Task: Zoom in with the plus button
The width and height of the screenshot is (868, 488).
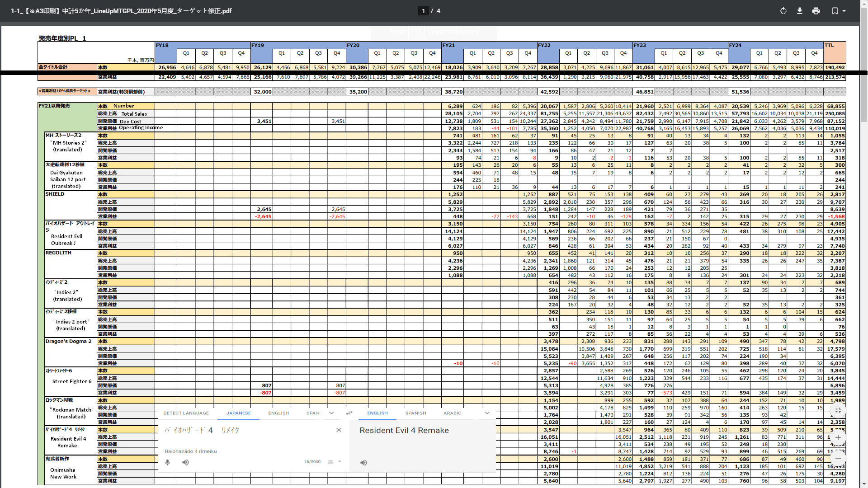Action: tap(838, 437)
